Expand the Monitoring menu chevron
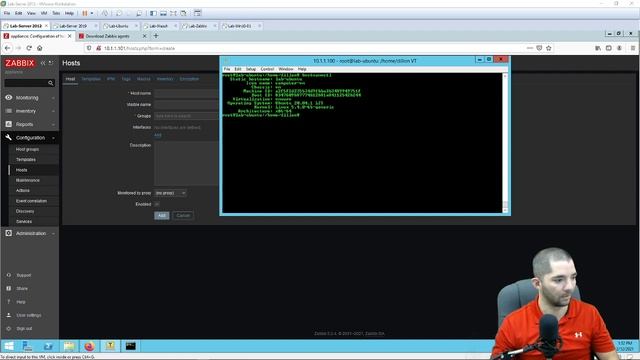This screenshot has height=360, width=640. tap(53, 98)
